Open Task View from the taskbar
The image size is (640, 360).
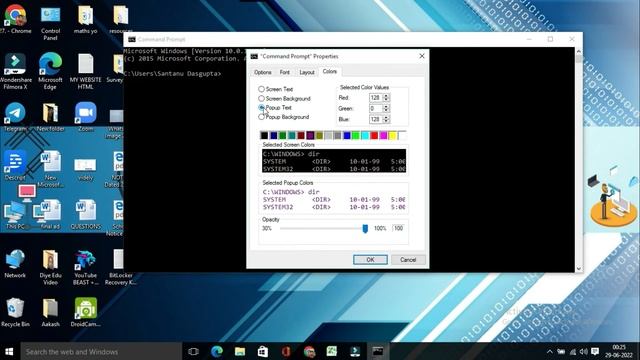[x=193, y=351]
